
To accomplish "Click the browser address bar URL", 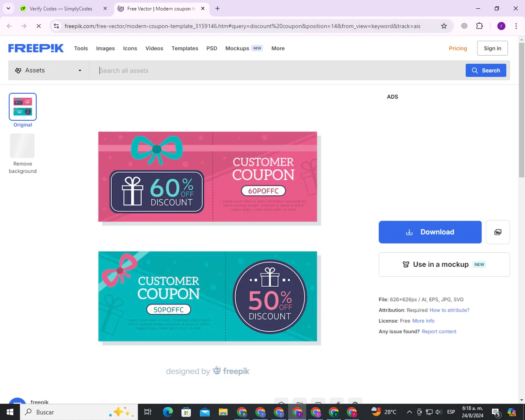I will [242, 26].
